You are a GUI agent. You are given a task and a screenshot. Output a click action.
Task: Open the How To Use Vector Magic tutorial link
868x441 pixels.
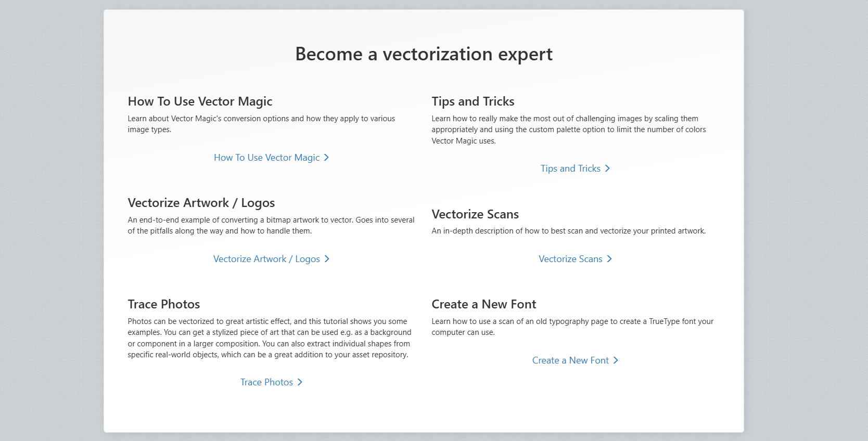tap(267, 158)
